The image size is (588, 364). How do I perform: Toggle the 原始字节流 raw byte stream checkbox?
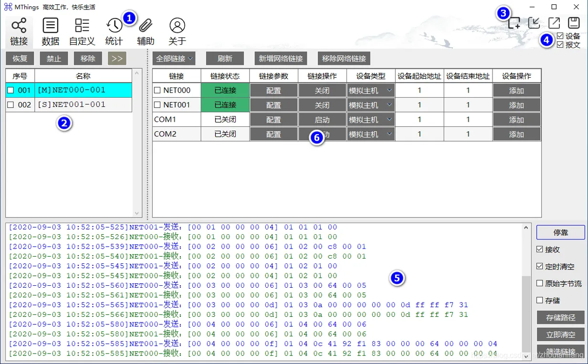pyautogui.click(x=540, y=283)
